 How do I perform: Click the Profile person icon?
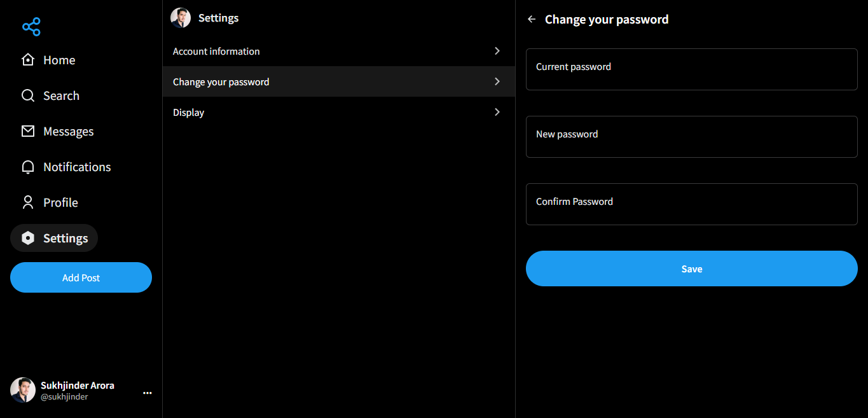(28, 202)
